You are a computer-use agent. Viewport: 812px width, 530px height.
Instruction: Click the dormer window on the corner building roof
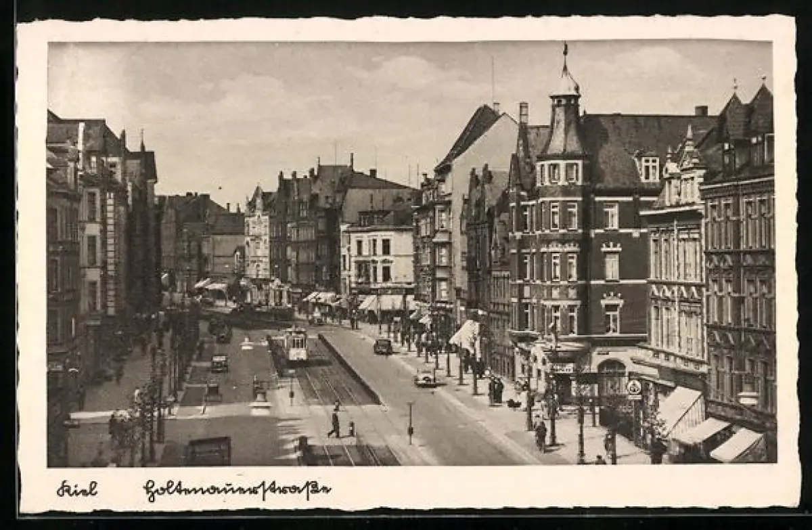click(650, 168)
